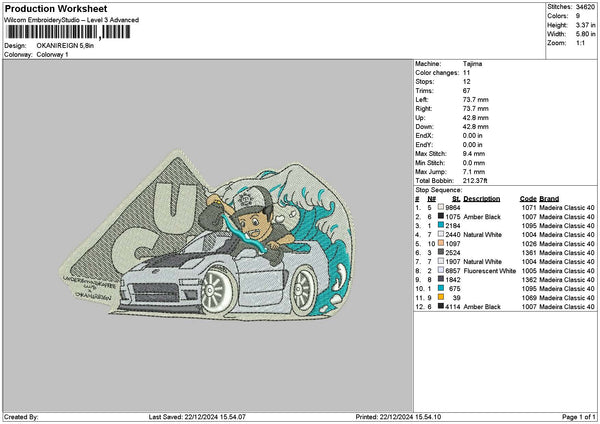Screen dimensions: 600x424
Task: Select thread code '1361' in stop 6
Action: tap(529, 253)
